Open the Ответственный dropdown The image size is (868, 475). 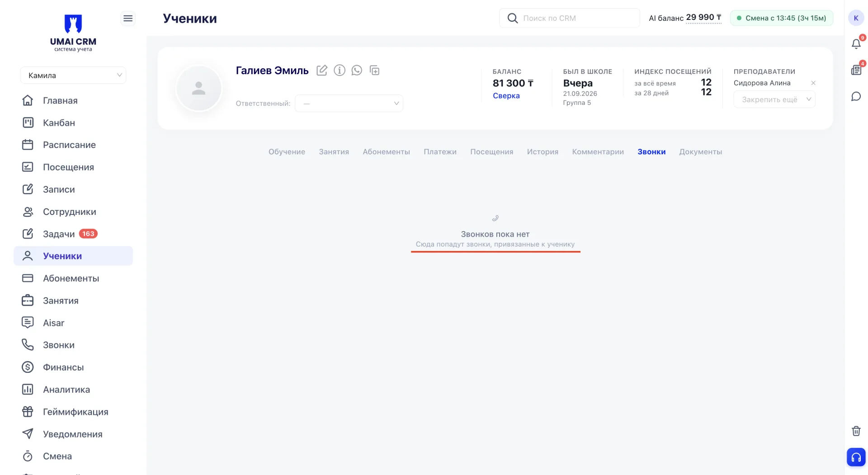(349, 103)
